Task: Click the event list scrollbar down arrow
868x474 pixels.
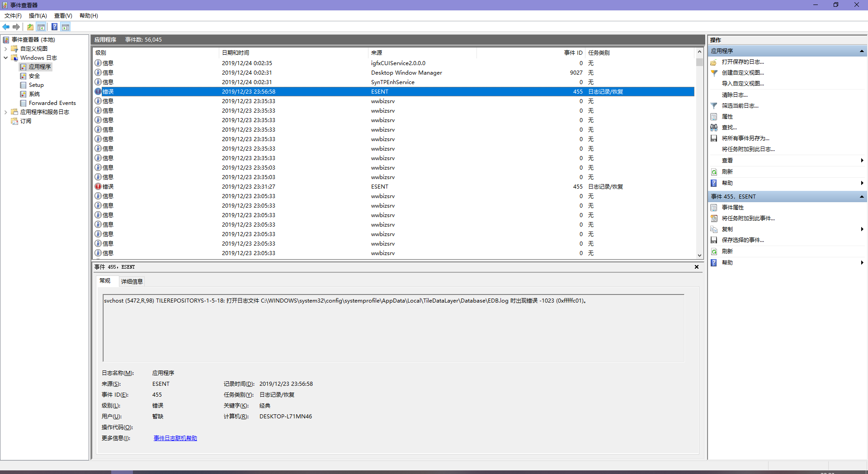Action: (x=699, y=256)
